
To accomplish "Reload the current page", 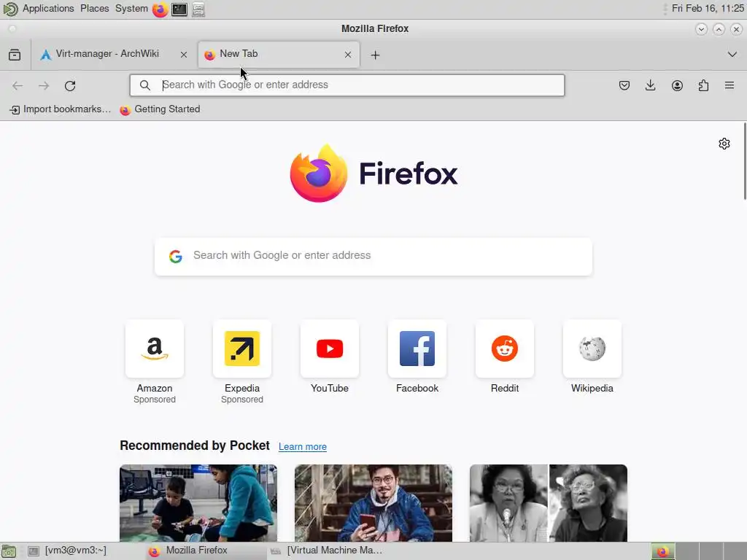I will pyautogui.click(x=70, y=86).
